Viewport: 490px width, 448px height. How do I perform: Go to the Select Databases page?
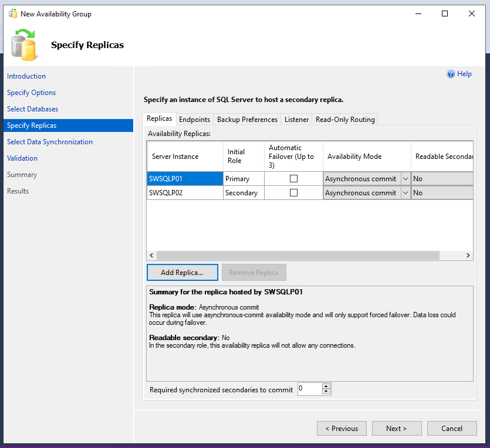tap(32, 109)
